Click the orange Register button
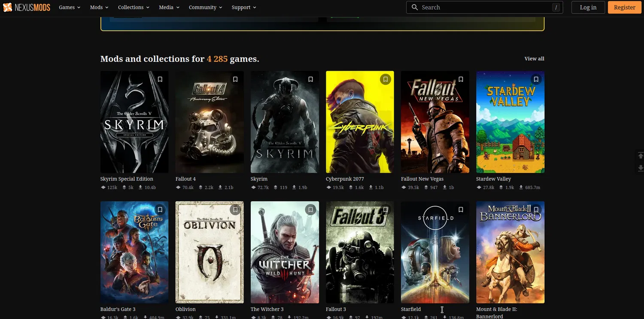644x319 pixels. point(625,7)
